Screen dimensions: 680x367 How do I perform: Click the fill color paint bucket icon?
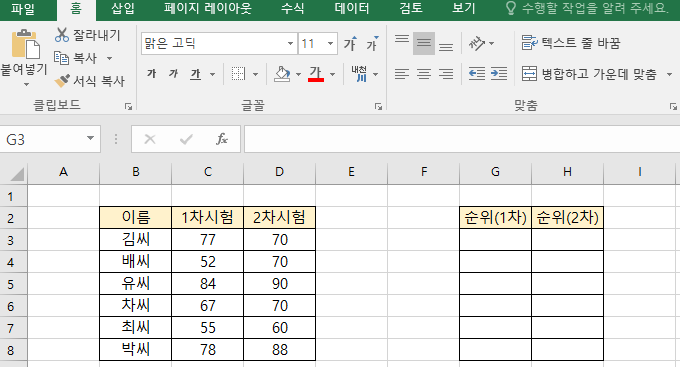click(282, 74)
